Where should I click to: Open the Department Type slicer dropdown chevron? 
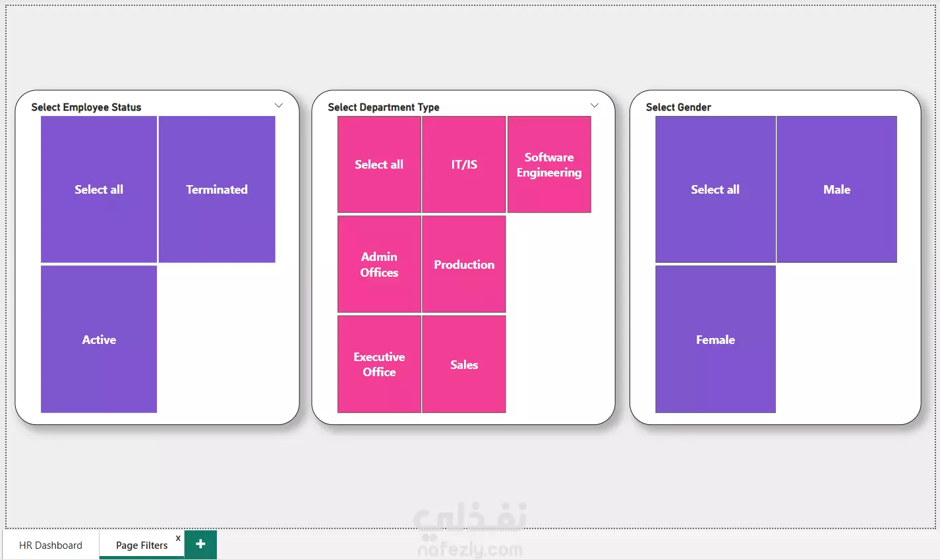[x=595, y=105]
